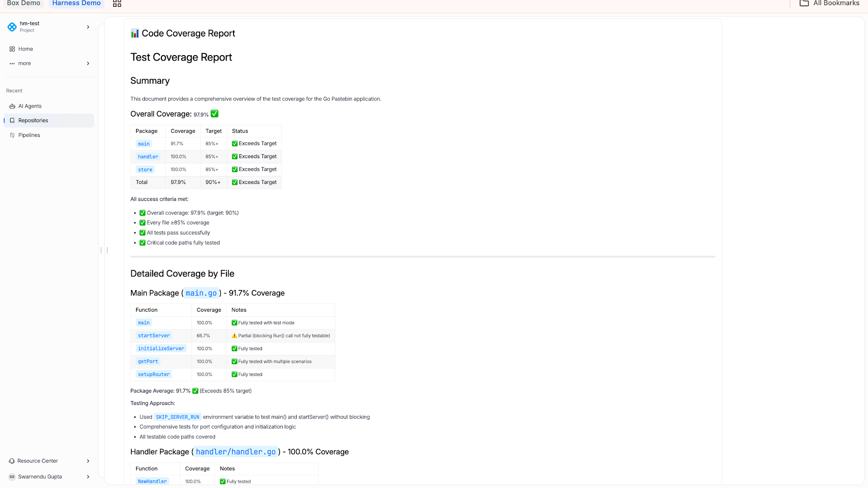Screen dimensions: 868x488
Task: Click the handler package cell in summary table
Action: point(148,157)
